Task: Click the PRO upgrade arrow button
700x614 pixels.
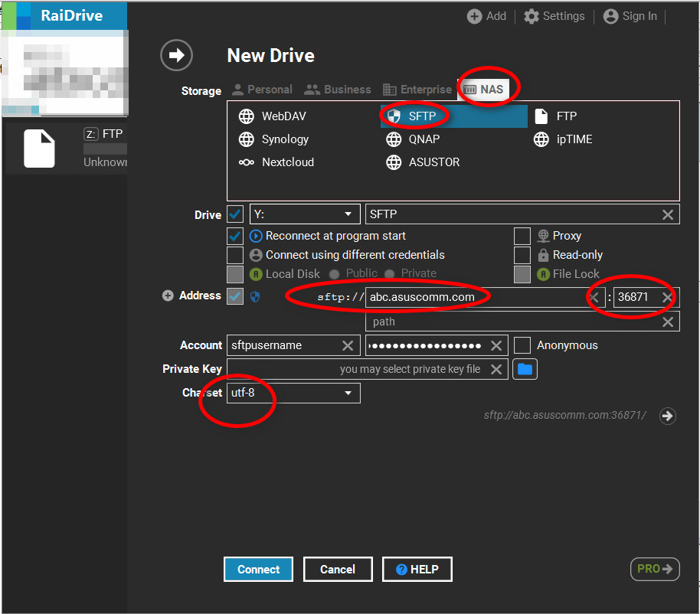Action: click(x=655, y=569)
